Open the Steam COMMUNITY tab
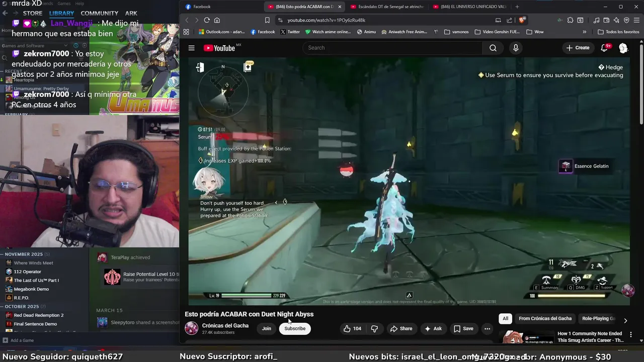This screenshot has width=644, height=362. pos(100,13)
